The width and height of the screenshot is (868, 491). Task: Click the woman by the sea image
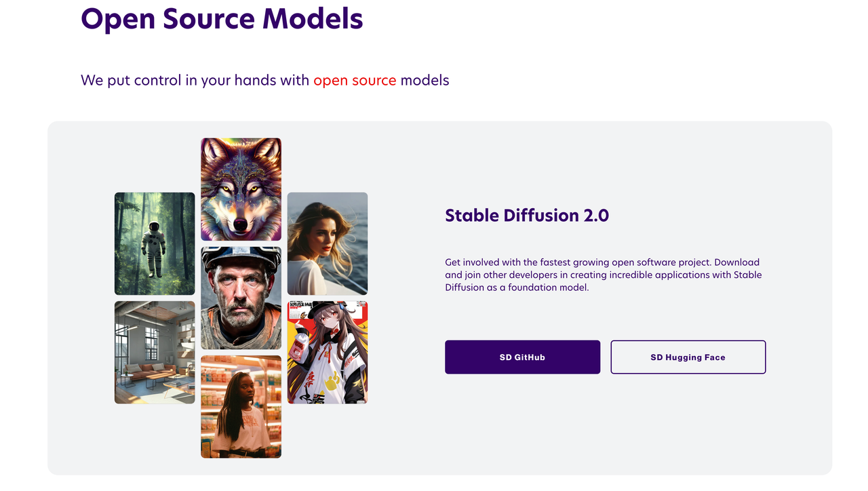coord(328,243)
